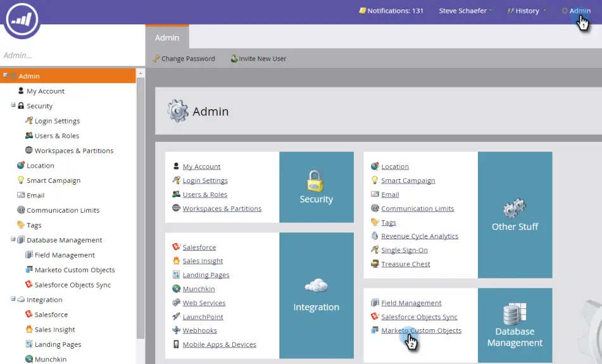The height and width of the screenshot is (364, 602).
Task: Click the key icon beside Change Password
Action: (x=156, y=58)
